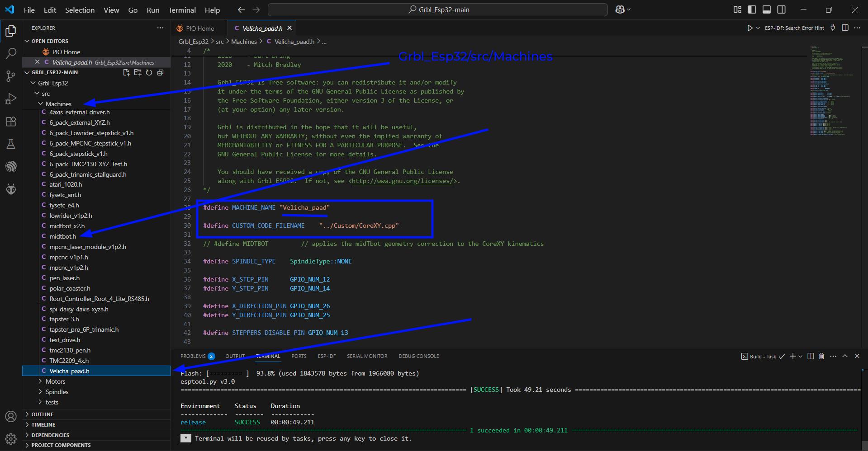Expand the Dependencies section

tap(96, 435)
